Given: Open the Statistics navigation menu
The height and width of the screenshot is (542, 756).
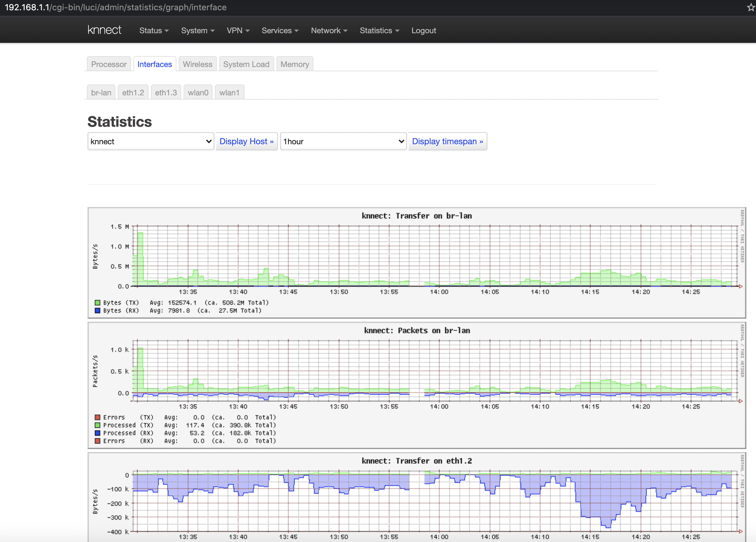Looking at the screenshot, I should pyautogui.click(x=379, y=30).
